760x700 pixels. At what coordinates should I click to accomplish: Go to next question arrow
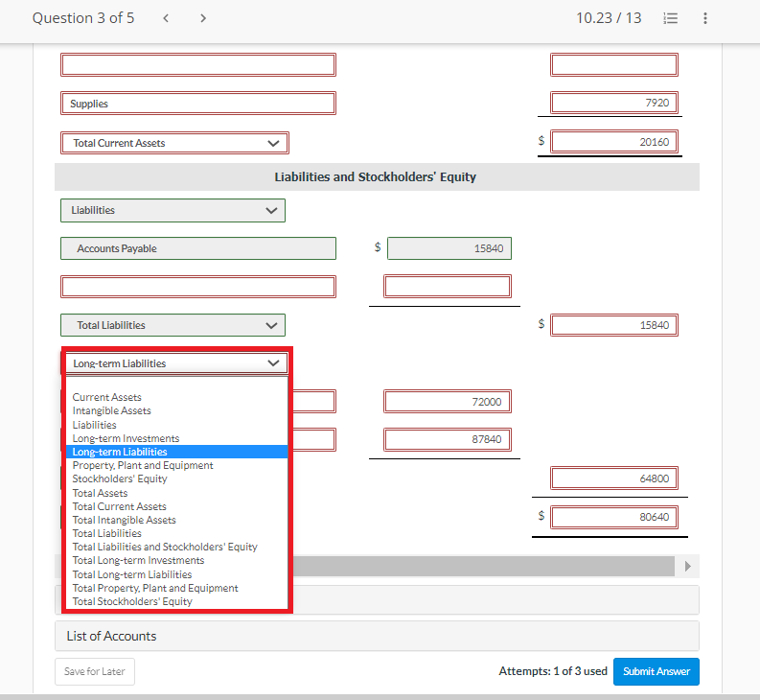(x=203, y=18)
